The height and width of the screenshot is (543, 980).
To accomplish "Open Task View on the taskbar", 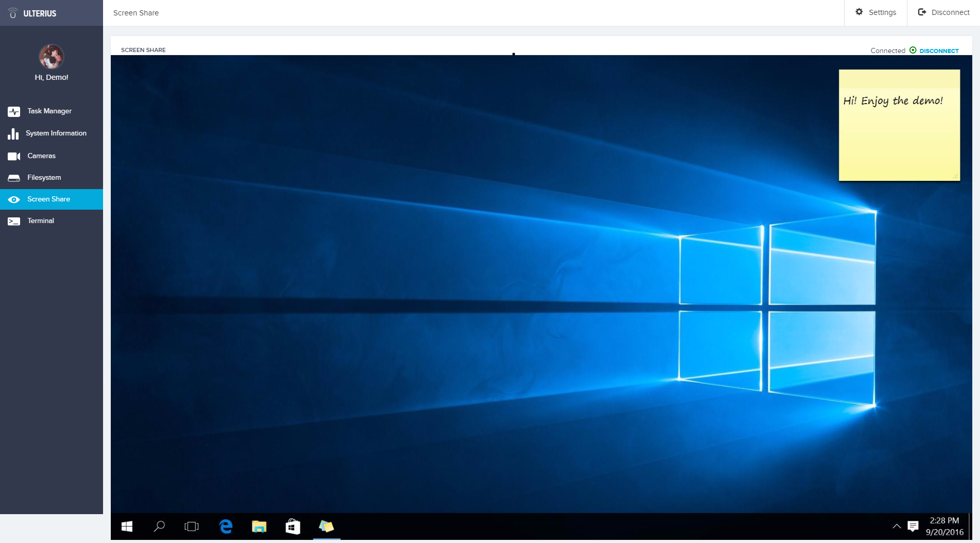I will pyautogui.click(x=191, y=526).
